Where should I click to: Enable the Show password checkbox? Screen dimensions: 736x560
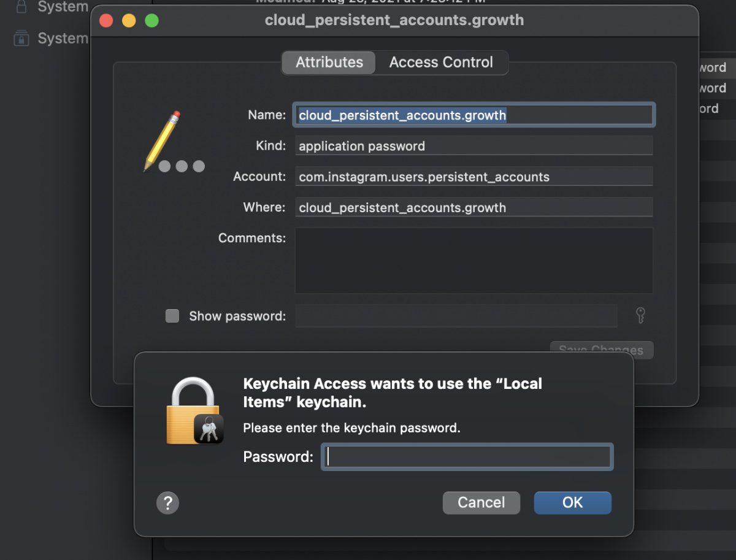[172, 316]
